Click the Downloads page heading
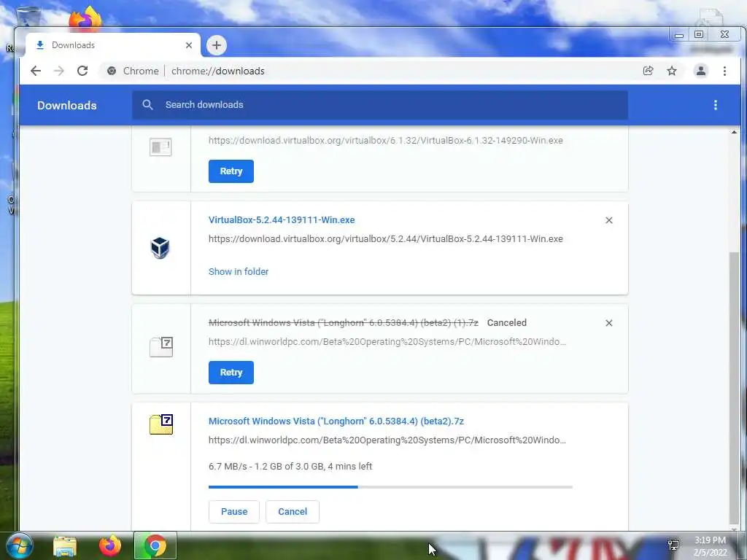 [x=67, y=105]
